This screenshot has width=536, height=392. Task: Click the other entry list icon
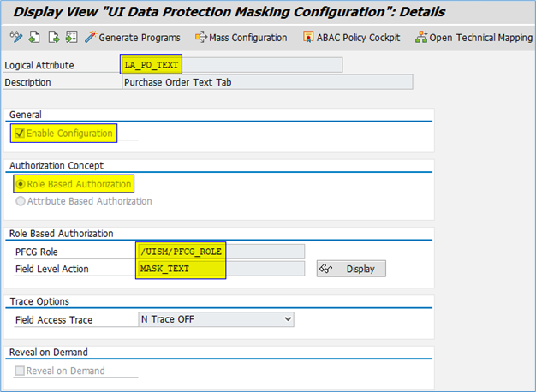72,37
